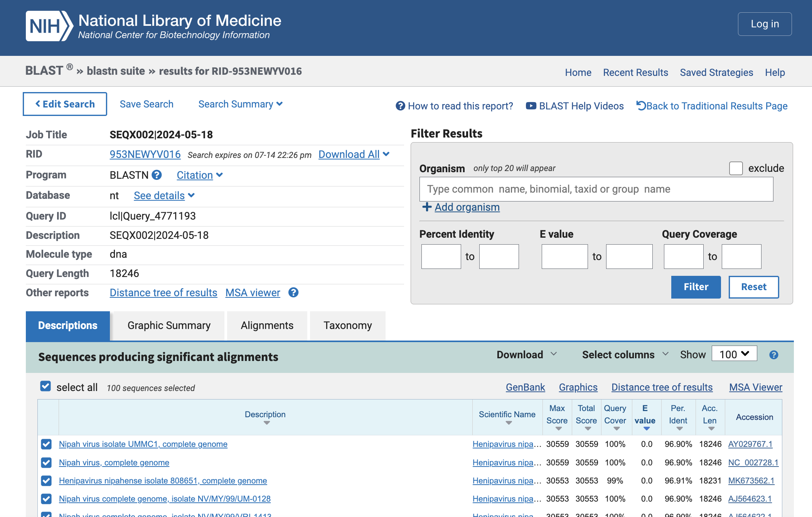Expand the Search Summary dropdown

[241, 104]
